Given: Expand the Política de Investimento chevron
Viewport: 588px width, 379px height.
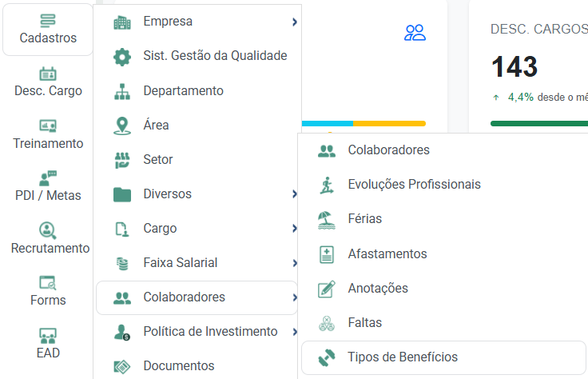Looking at the screenshot, I should (x=295, y=332).
